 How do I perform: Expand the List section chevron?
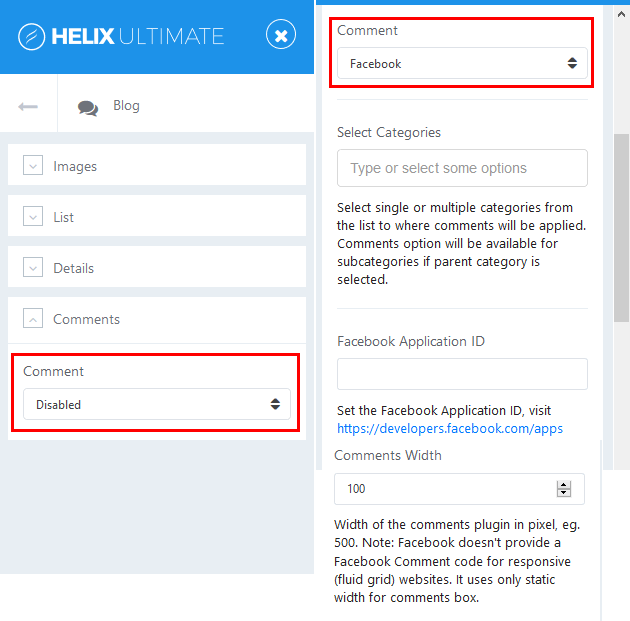point(33,217)
